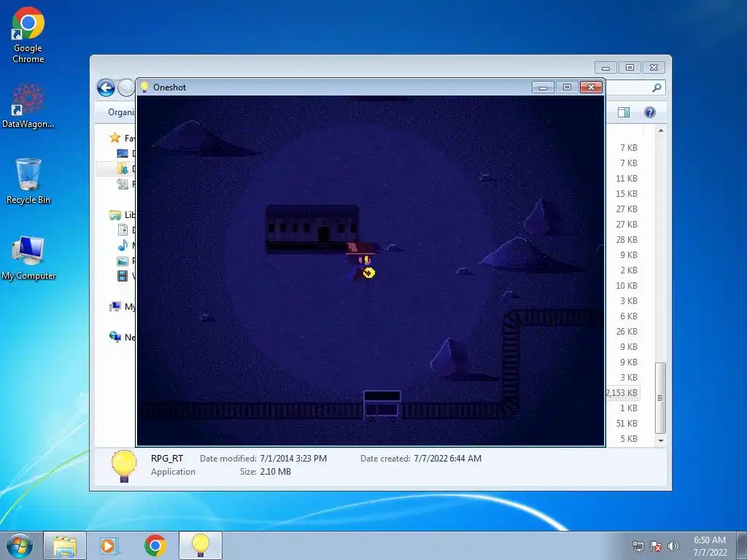747x560 pixels.
Task: Select the Favorites star in navigation pane
Action: (115, 138)
